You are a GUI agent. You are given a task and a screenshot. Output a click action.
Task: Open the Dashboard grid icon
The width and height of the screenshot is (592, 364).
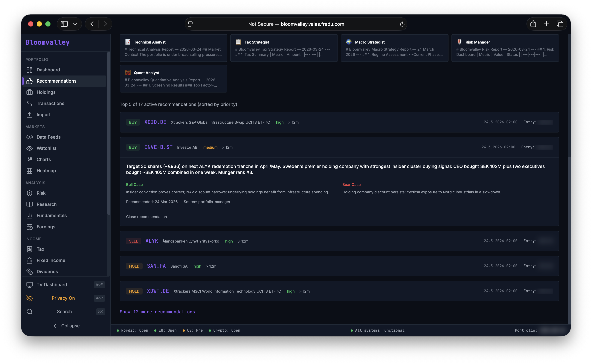(29, 70)
